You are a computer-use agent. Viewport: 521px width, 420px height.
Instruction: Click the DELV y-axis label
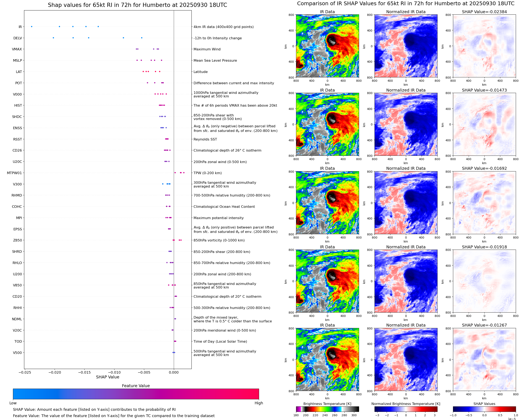(x=18, y=38)
